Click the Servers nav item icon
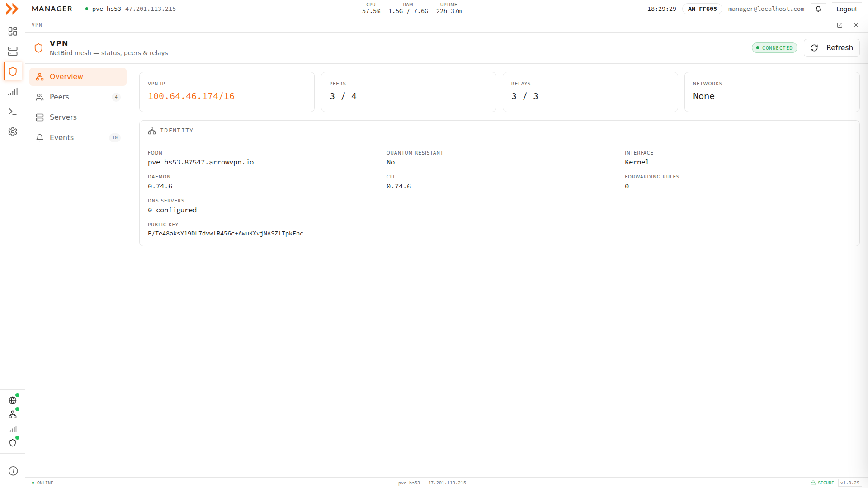This screenshot has width=868, height=488. point(40,117)
